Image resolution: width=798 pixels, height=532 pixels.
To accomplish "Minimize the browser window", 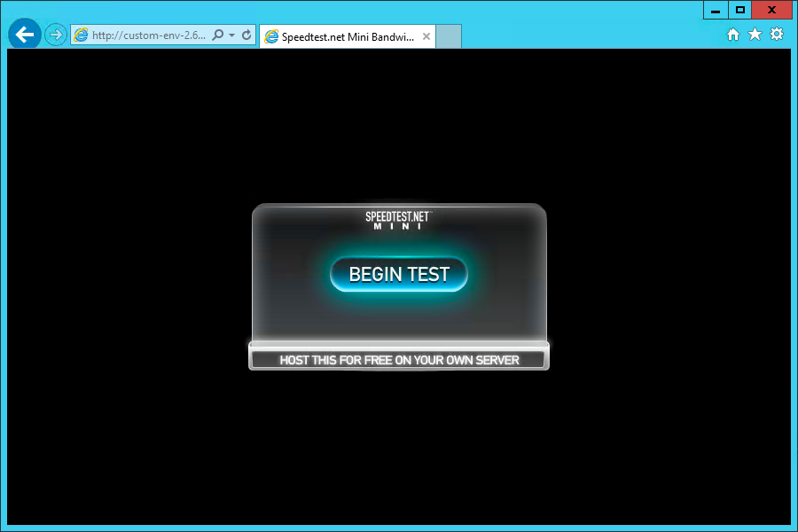I will 715,10.
